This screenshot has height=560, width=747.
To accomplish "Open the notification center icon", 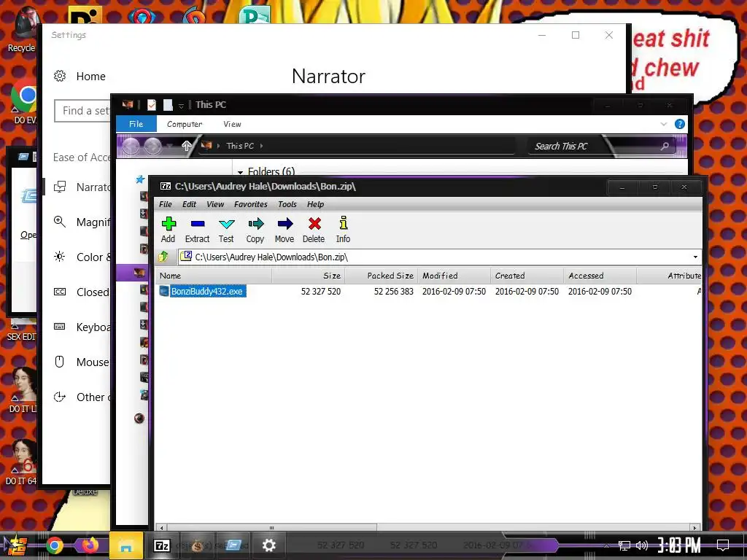I will 723,545.
